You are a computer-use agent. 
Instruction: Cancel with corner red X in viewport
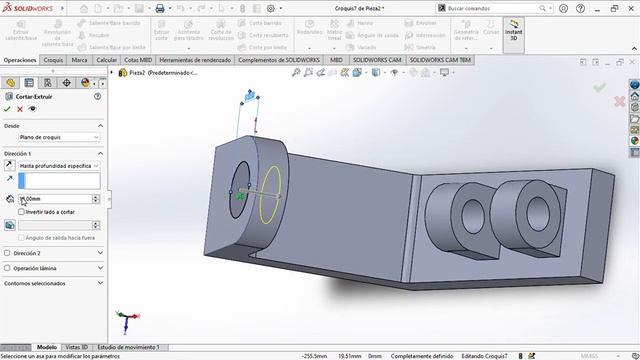620,102
